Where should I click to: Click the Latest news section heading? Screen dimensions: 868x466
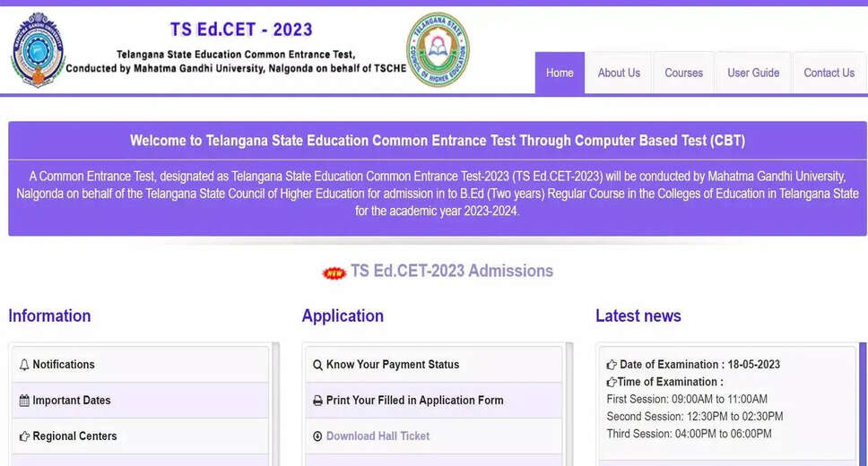point(638,316)
